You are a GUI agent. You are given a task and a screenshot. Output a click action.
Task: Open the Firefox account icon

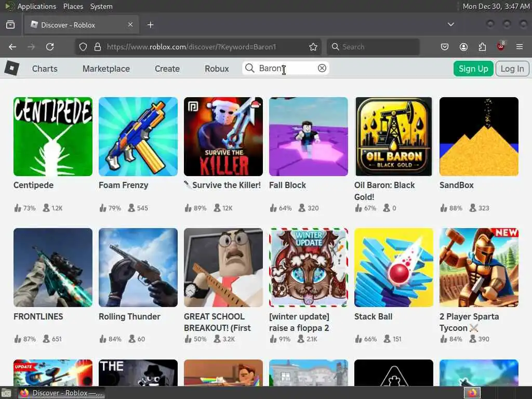(463, 47)
